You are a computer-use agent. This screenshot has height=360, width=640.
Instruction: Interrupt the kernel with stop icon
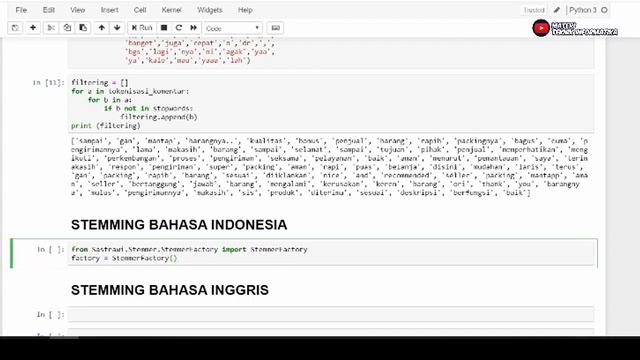[x=164, y=28]
